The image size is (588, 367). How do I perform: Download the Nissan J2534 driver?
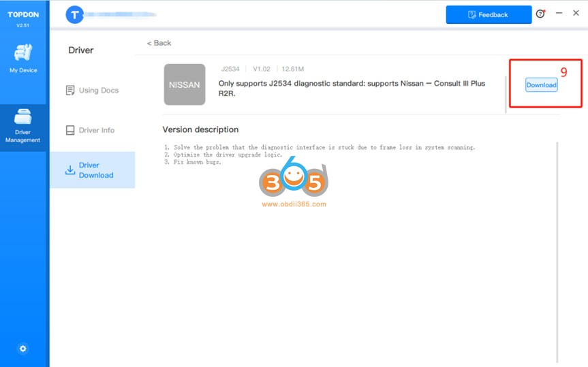click(x=541, y=84)
